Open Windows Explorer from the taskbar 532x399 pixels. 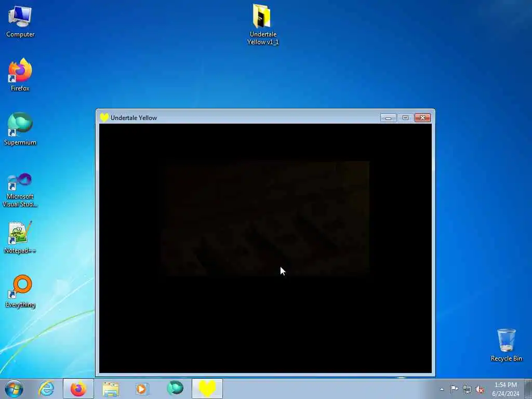(x=111, y=389)
